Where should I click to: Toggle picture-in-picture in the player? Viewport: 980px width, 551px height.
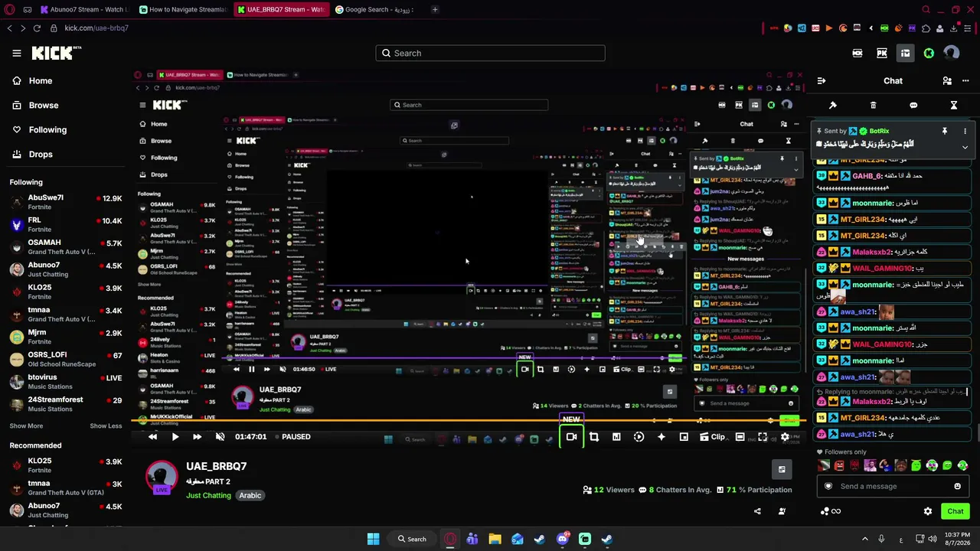point(684,437)
